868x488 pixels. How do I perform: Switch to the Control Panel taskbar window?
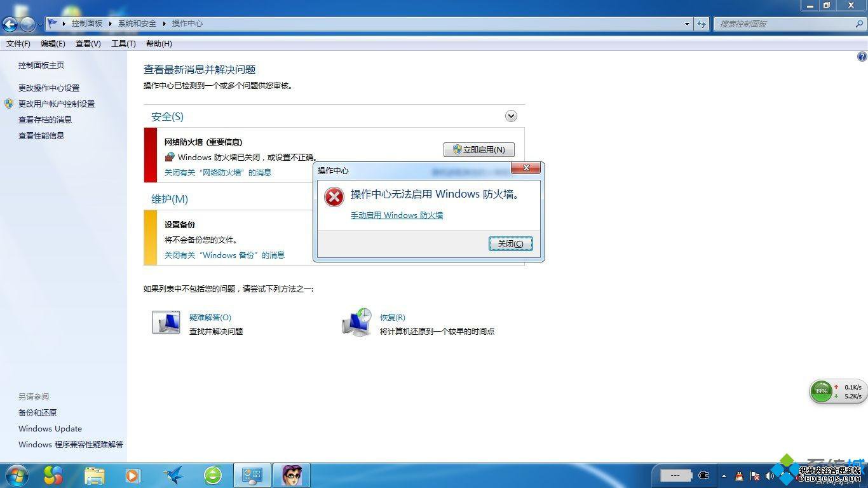coord(252,475)
